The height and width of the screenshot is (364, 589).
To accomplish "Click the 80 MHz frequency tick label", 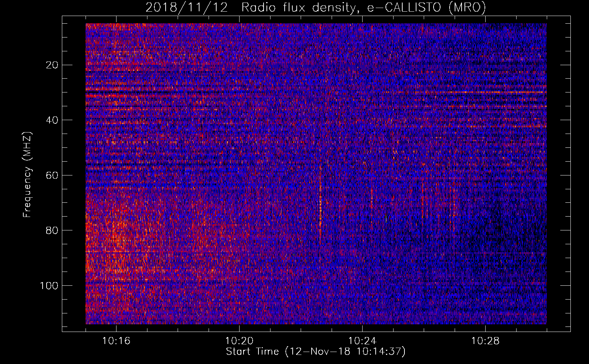I will click(52, 230).
